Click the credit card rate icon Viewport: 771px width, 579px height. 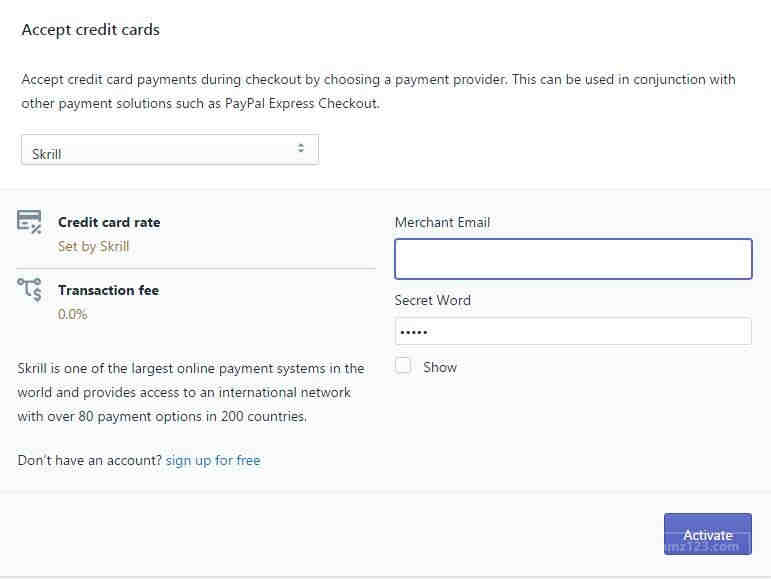[x=30, y=222]
